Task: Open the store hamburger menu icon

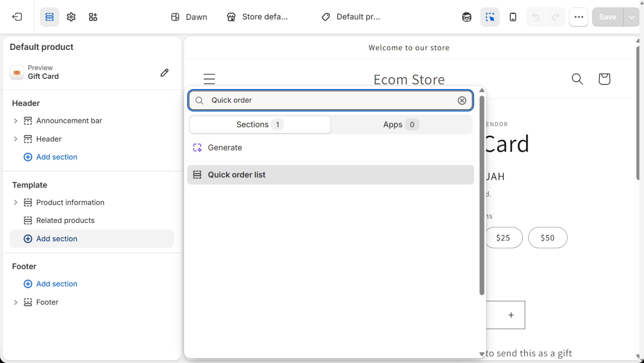Action: click(x=209, y=79)
